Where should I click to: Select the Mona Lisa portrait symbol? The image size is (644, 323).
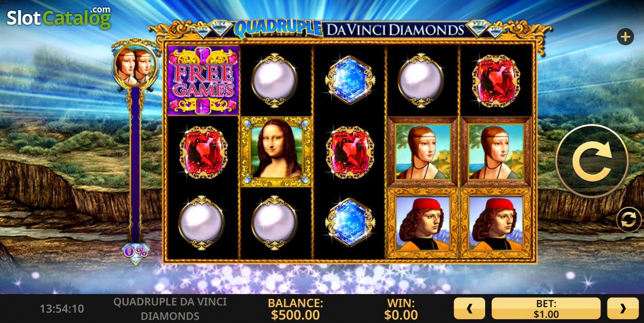(x=276, y=152)
